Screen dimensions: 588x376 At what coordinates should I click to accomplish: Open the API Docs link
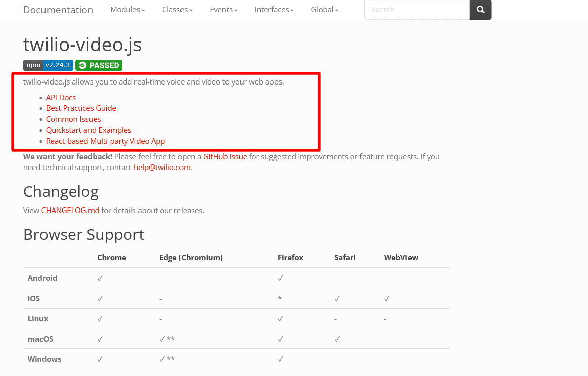click(x=61, y=97)
